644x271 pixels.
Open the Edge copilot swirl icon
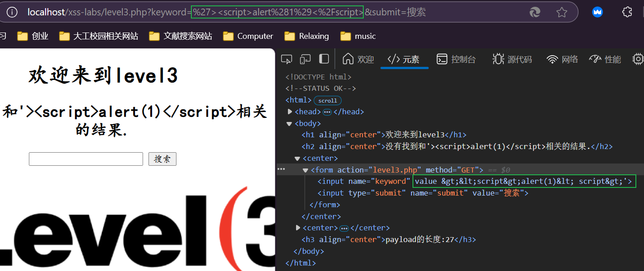click(535, 12)
